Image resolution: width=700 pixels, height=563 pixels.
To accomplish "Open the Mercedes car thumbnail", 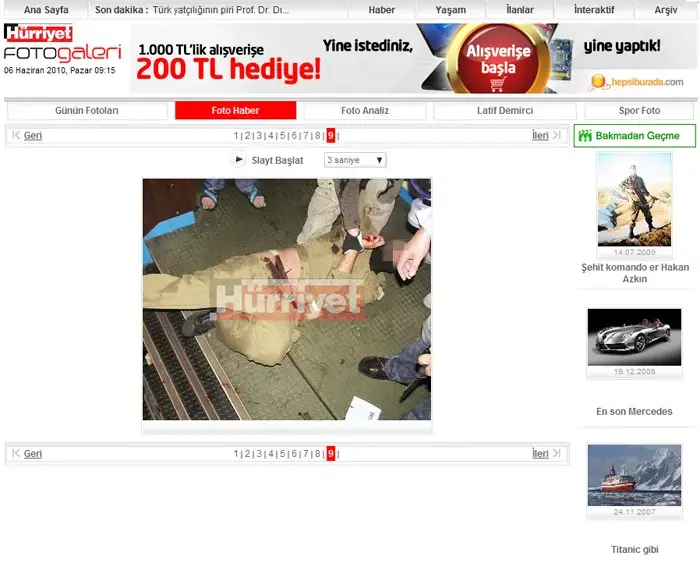I will coord(634,337).
